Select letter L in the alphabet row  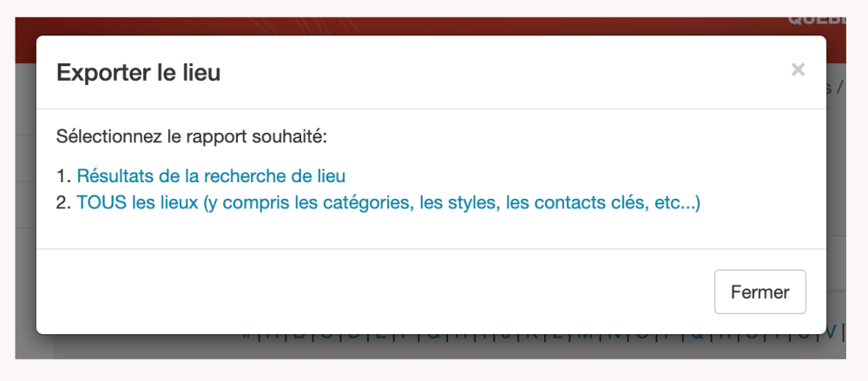[558, 334]
